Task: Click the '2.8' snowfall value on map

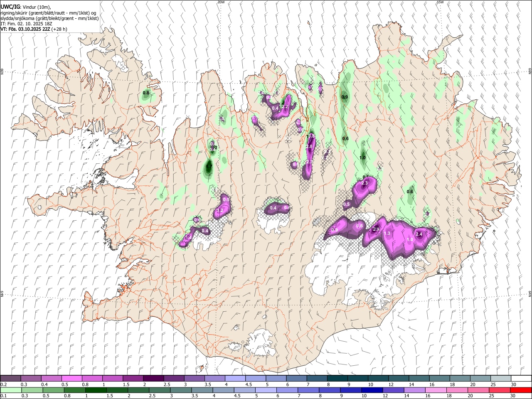Action: pyautogui.click(x=309, y=147)
